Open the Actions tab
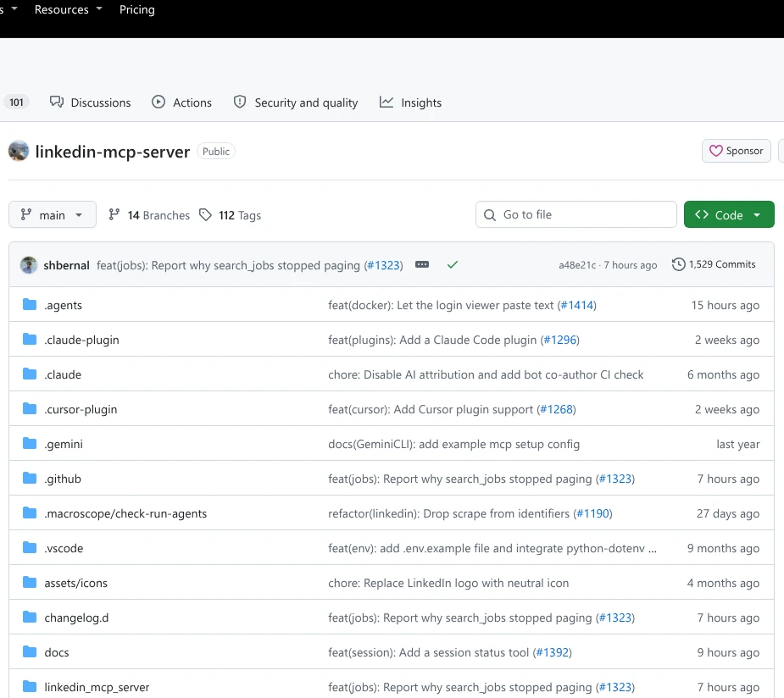The width and height of the screenshot is (784, 698). coord(182,102)
